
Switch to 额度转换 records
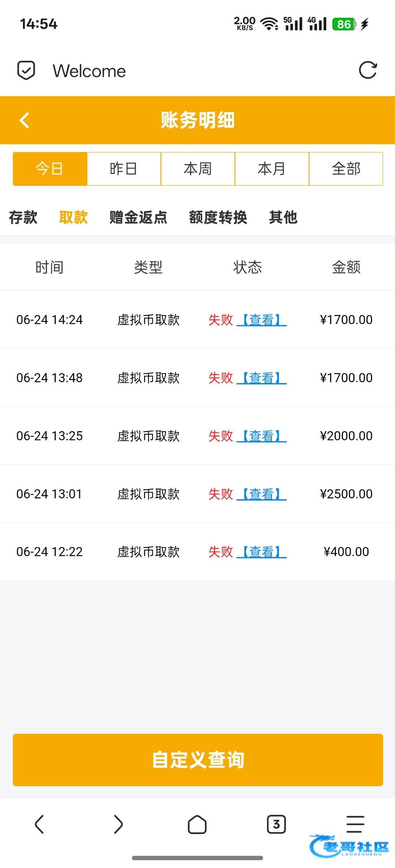[218, 217]
